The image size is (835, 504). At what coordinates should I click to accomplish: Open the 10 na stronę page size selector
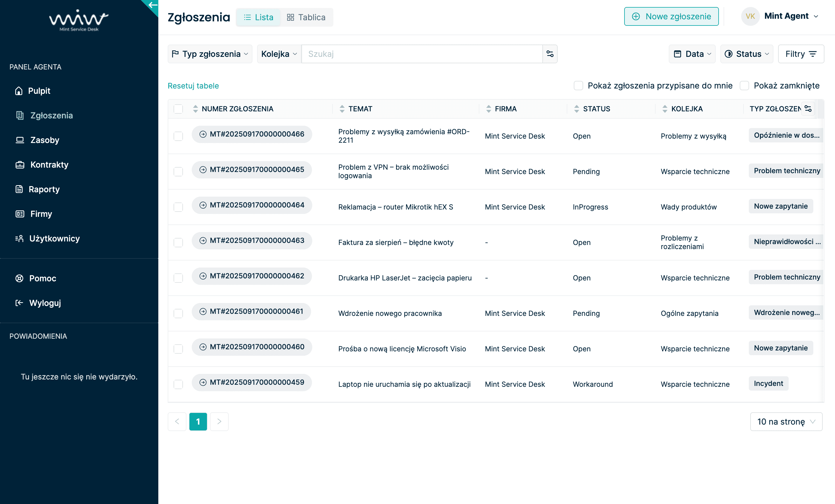point(786,421)
